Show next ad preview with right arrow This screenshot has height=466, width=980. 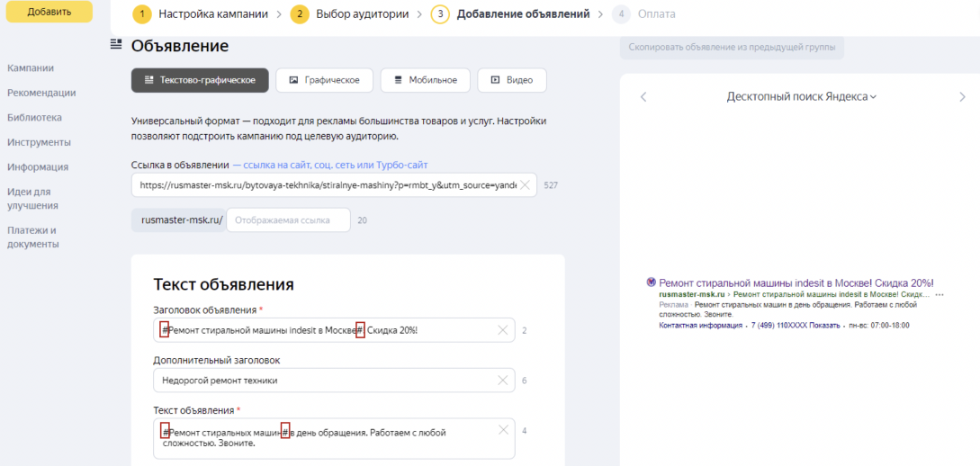tap(962, 97)
